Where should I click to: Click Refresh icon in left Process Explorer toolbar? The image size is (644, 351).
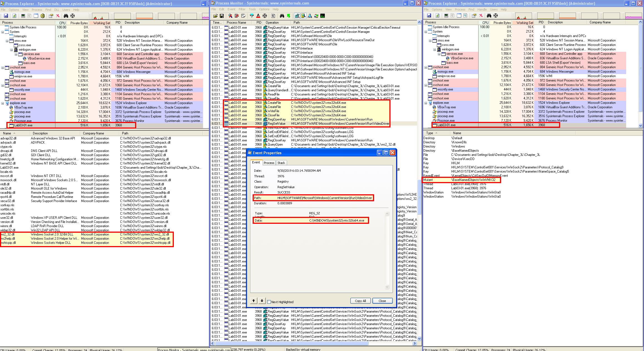[x=14, y=16]
